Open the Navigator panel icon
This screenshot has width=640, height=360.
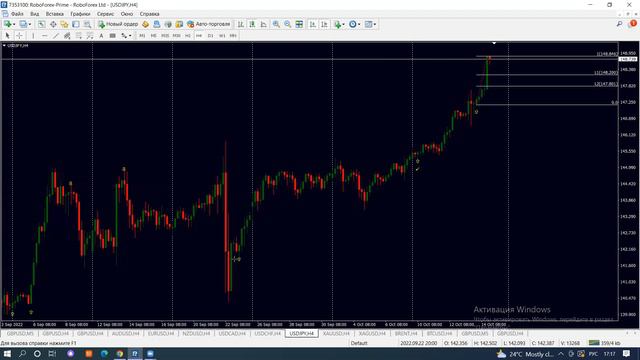pyautogui.click(x=64, y=24)
